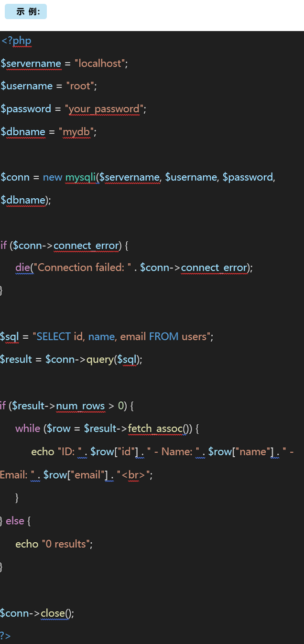
Task: Click the $servername variable declaration
Action: (x=31, y=64)
